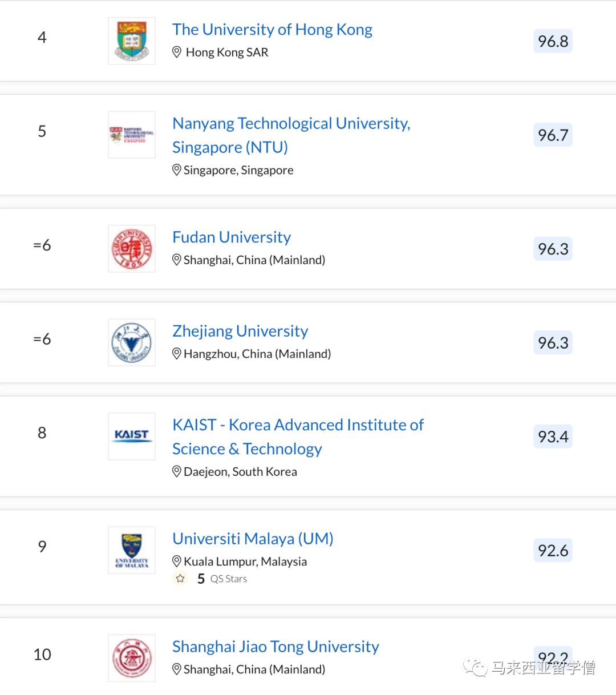This screenshot has width=616, height=695.
Task: Click the Zhejiang University emblem
Action: 131,342
